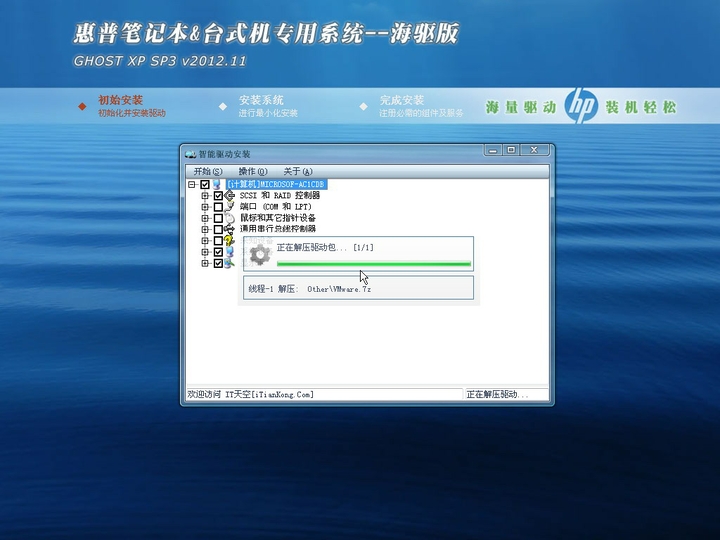Screen dimensions: 720x540
Task: Select the 端口 (COM 和 LPT) row
Action: pyautogui.click(x=276, y=207)
